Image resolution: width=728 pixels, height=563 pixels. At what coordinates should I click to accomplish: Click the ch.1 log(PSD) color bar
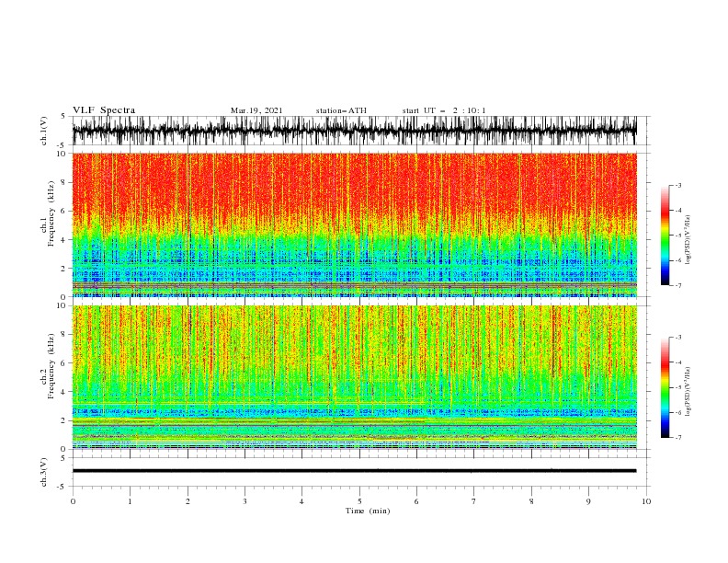(x=665, y=236)
